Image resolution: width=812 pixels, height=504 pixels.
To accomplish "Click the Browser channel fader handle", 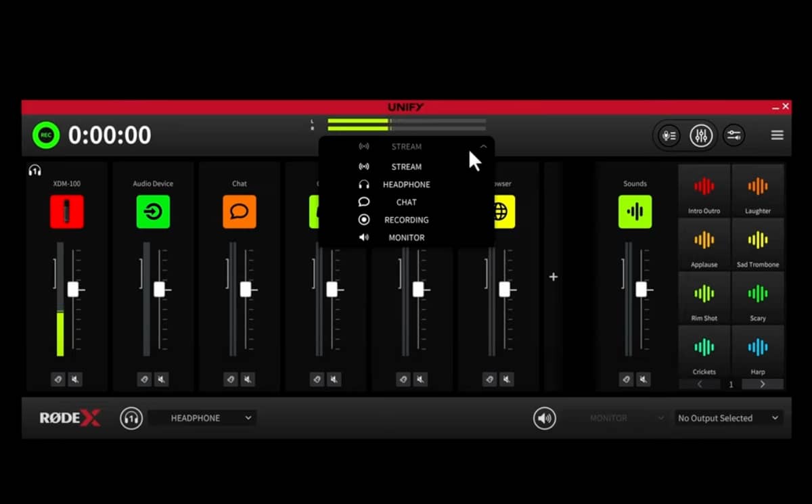I will 505,290.
